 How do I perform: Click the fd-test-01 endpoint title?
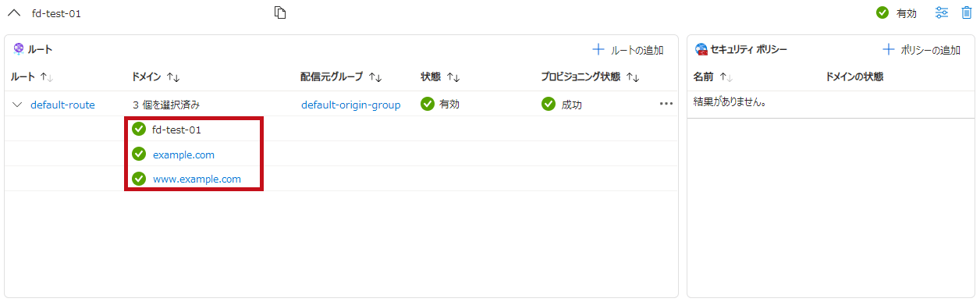[56, 13]
